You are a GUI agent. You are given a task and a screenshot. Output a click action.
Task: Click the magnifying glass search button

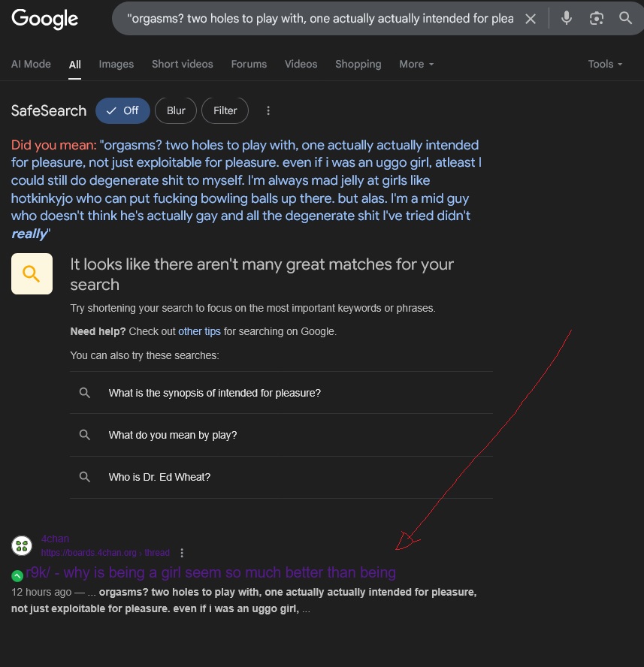(x=625, y=18)
